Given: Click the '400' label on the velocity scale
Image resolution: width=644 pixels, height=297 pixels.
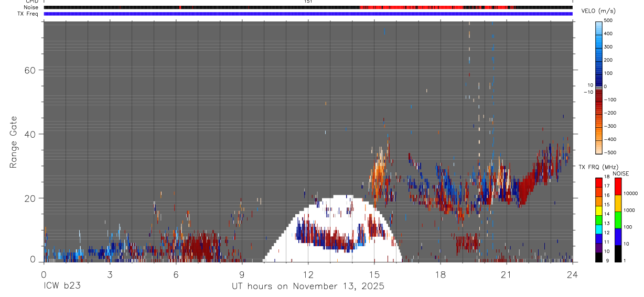Looking at the screenshot, I should tap(608, 34).
